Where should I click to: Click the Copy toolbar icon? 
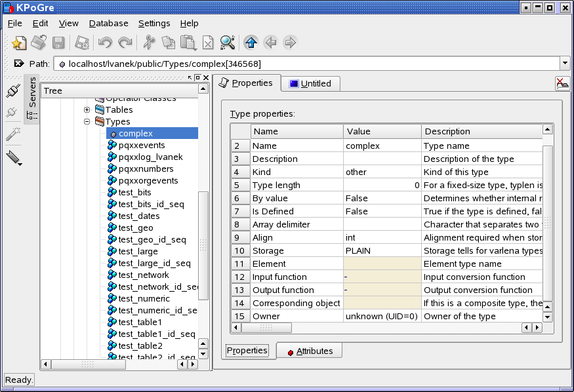click(169, 43)
